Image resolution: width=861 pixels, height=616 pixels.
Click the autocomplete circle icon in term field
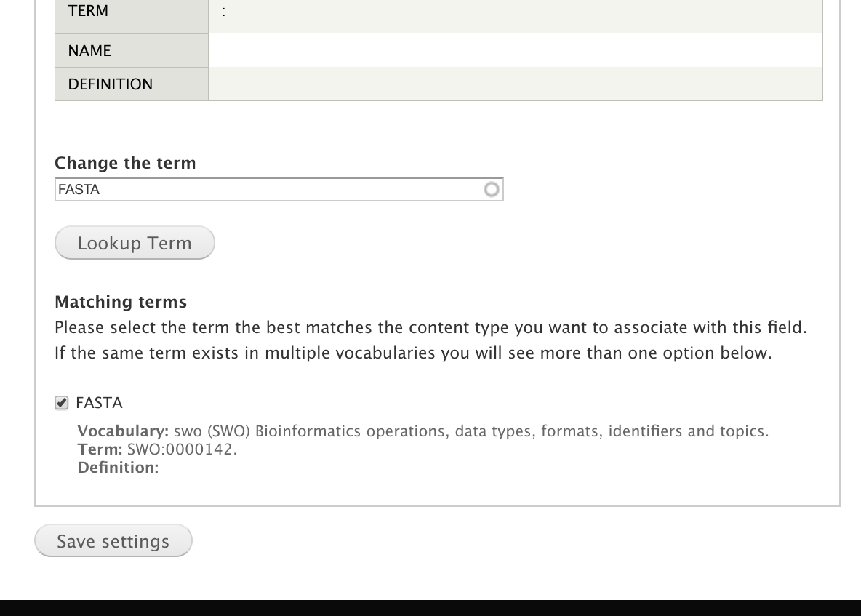[492, 190]
